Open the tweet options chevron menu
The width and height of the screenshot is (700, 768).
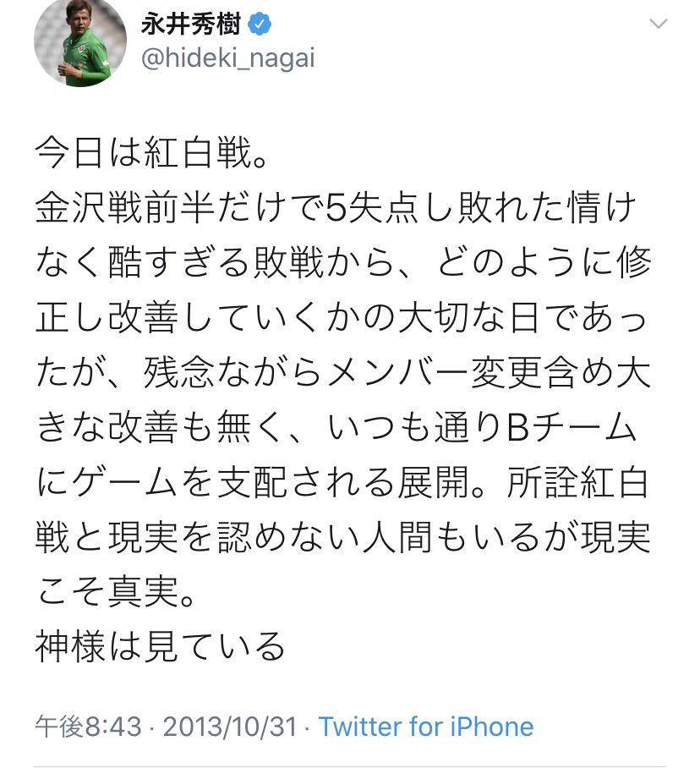point(658,25)
